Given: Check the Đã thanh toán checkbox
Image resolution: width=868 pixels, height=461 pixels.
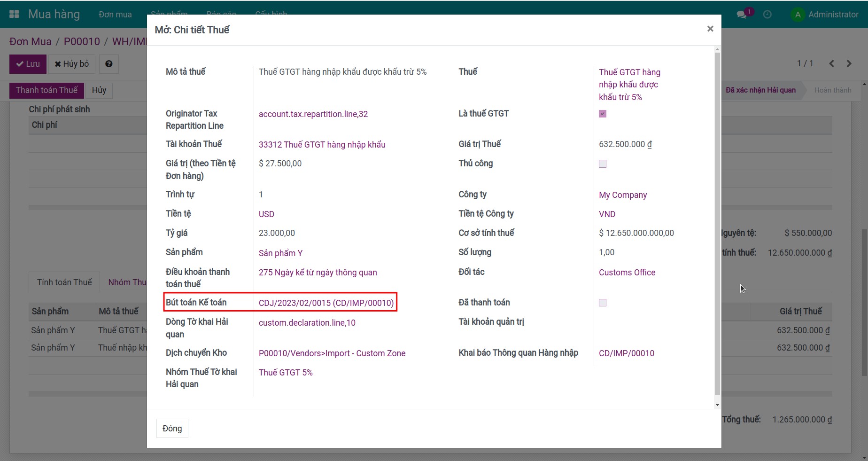Looking at the screenshot, I should 603,303.
